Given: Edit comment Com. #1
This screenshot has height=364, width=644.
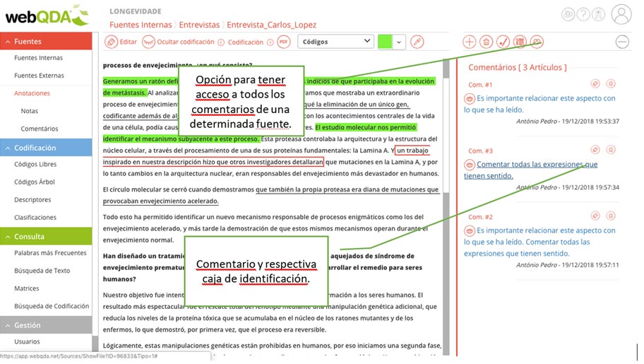Looking at the screenshot, I should pos(595,84).
